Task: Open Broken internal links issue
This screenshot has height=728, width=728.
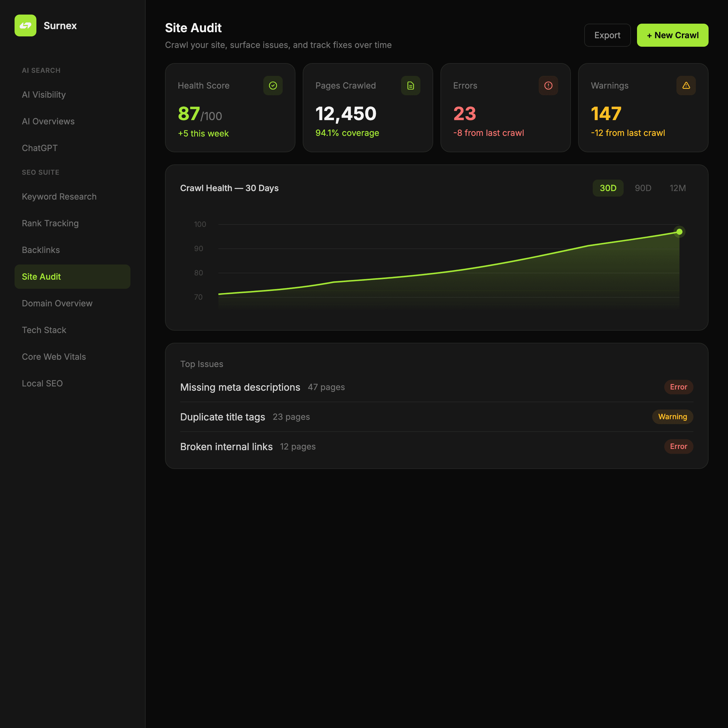Action: [226, 447]
